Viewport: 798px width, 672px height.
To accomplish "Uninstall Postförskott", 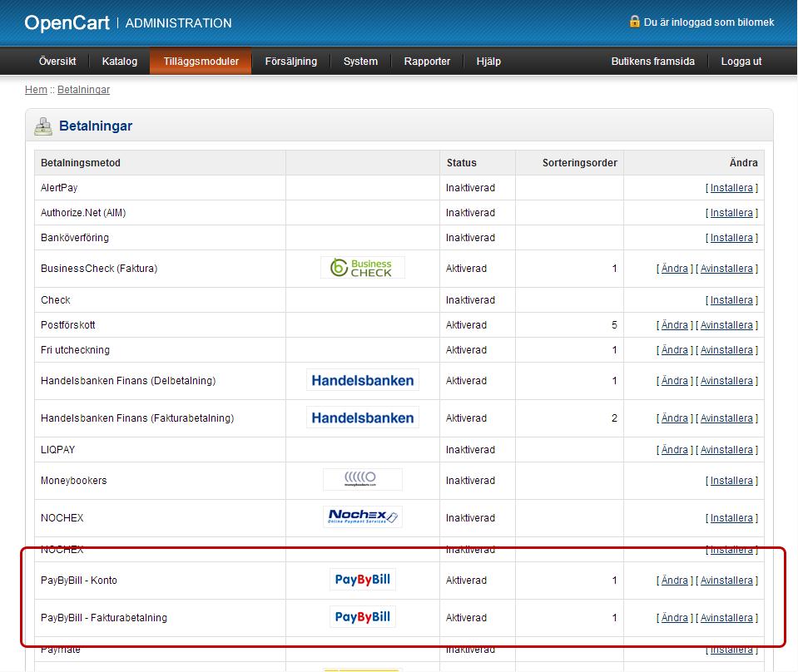I will (x=726, y=324).
